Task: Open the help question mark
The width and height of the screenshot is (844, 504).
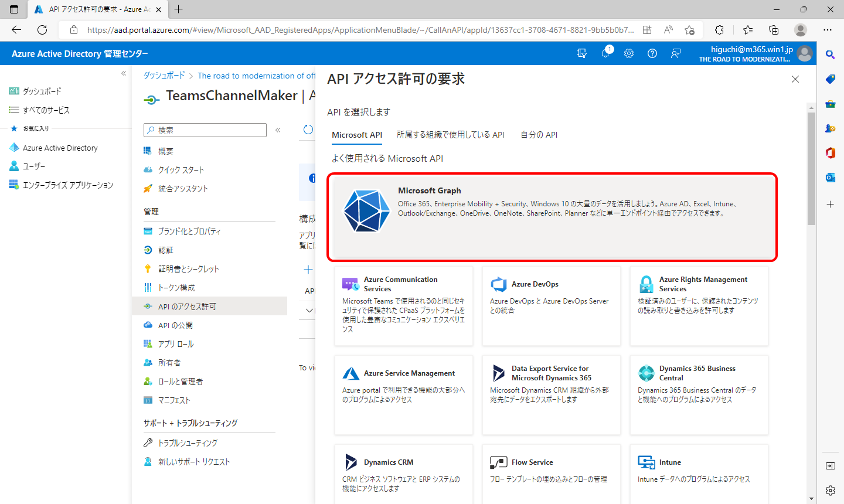Action: point(652,53)
